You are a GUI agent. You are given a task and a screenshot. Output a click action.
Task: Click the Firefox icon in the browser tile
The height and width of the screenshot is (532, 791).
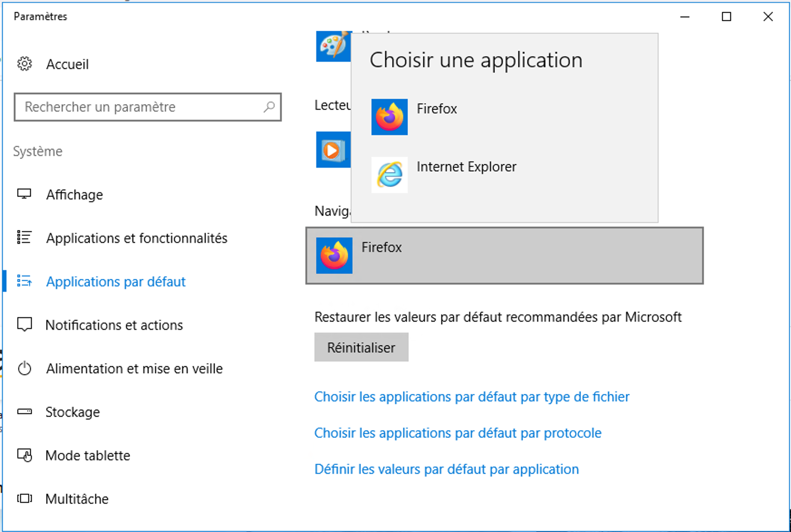(334, 256)
